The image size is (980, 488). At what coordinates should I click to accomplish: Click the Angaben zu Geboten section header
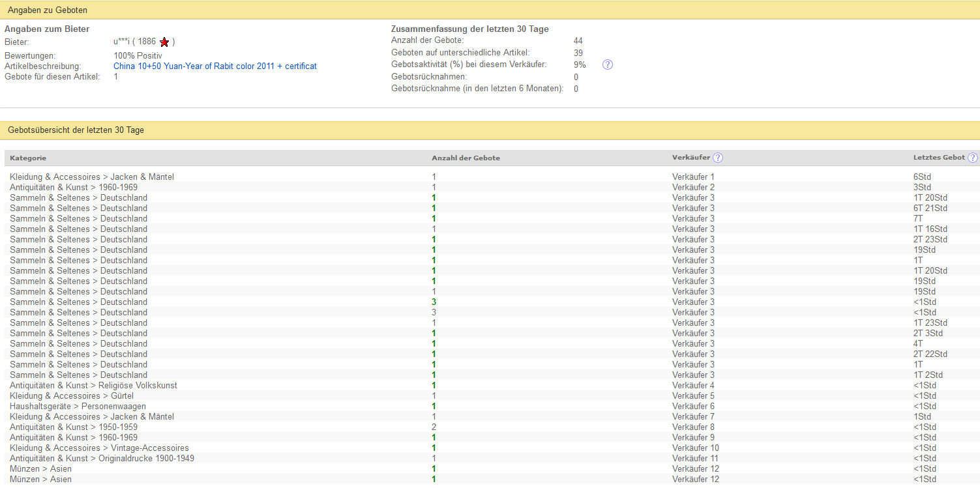pos(47,10)
